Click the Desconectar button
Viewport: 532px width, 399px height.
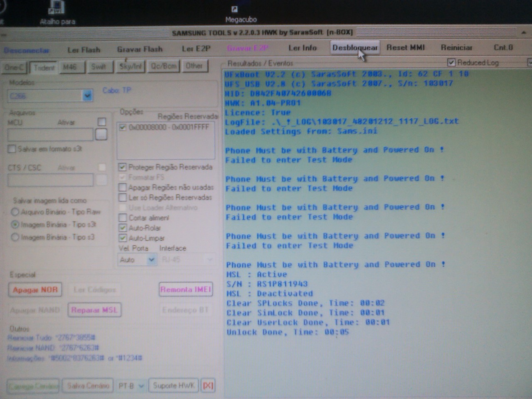point(27,50)
